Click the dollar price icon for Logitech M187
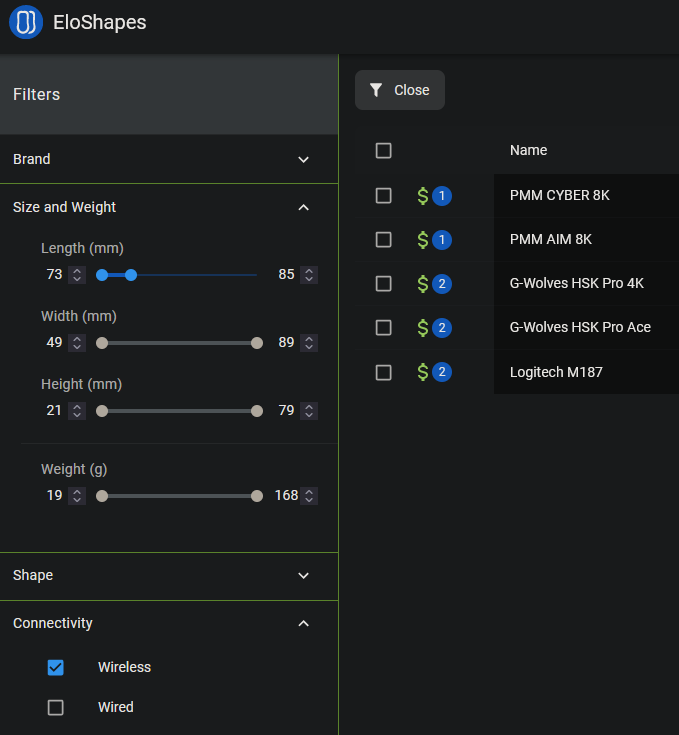This screenshot has width=679, height=735. pyautogui.click(x=423, y=372)
